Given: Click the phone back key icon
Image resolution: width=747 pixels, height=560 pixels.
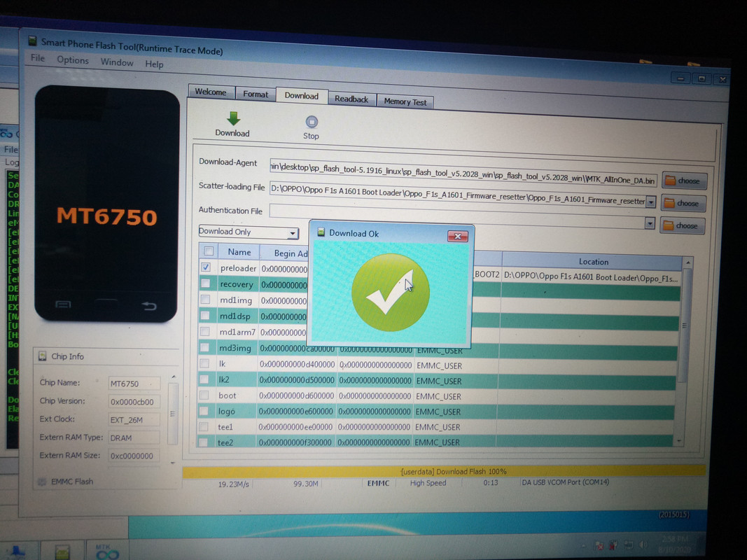Looking at the screenshot, I should point(149,306).
